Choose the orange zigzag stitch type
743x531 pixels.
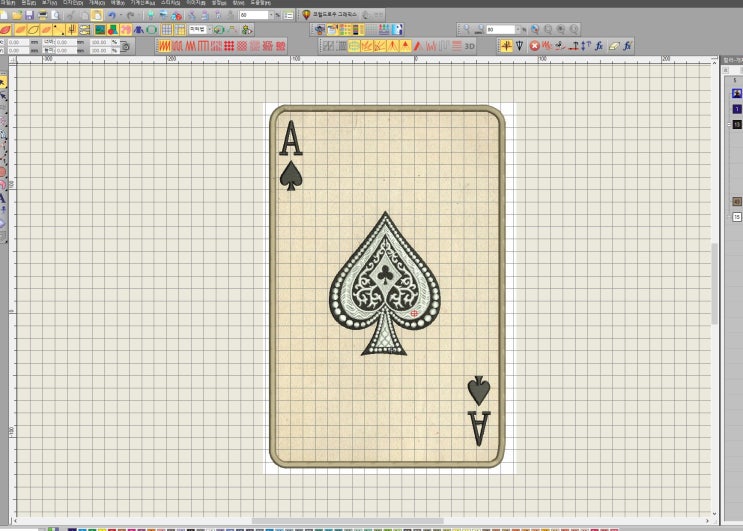[x=164, y=46]
